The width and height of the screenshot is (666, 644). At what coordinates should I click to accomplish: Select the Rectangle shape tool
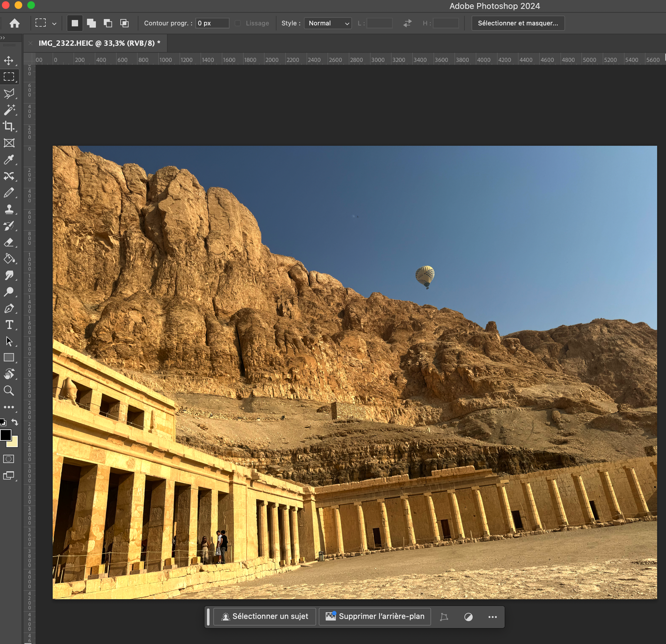[x=9, y=358]
